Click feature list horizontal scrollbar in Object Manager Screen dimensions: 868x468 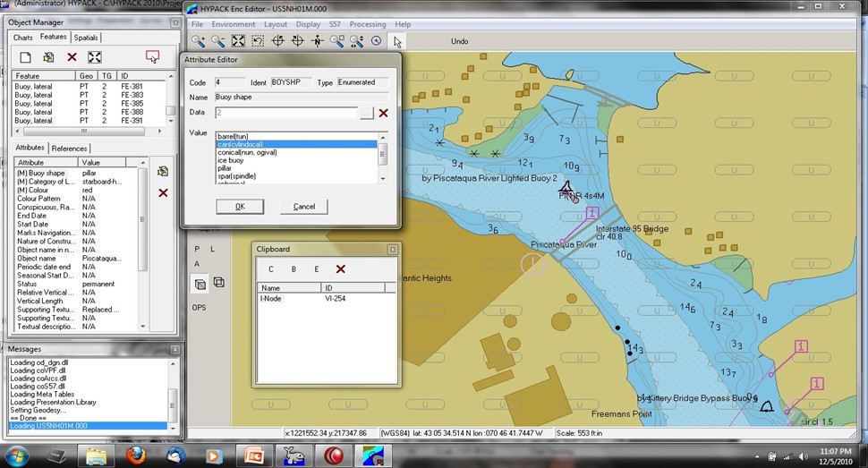point(89,132)
